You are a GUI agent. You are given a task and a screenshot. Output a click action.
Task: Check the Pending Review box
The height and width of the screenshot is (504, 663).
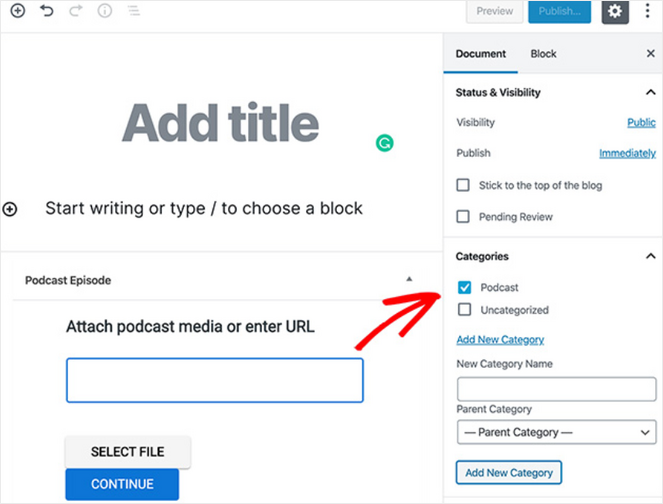463,216
